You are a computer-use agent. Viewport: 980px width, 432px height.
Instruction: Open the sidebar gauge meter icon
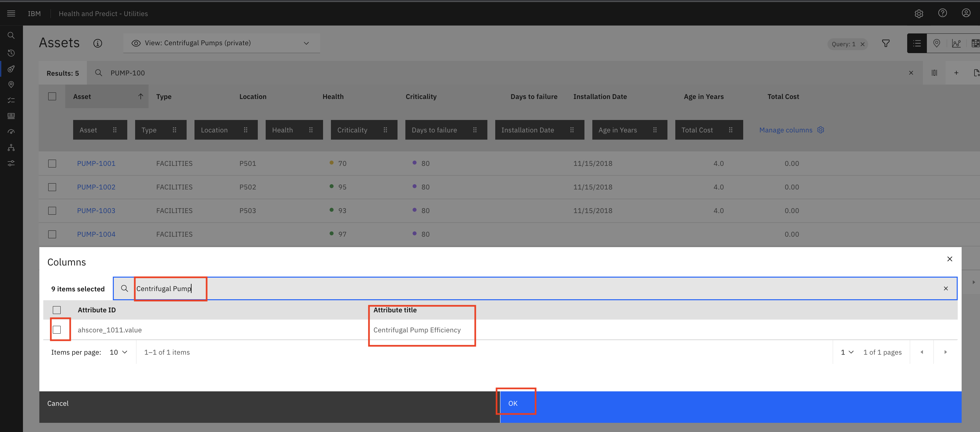(11, 131)
